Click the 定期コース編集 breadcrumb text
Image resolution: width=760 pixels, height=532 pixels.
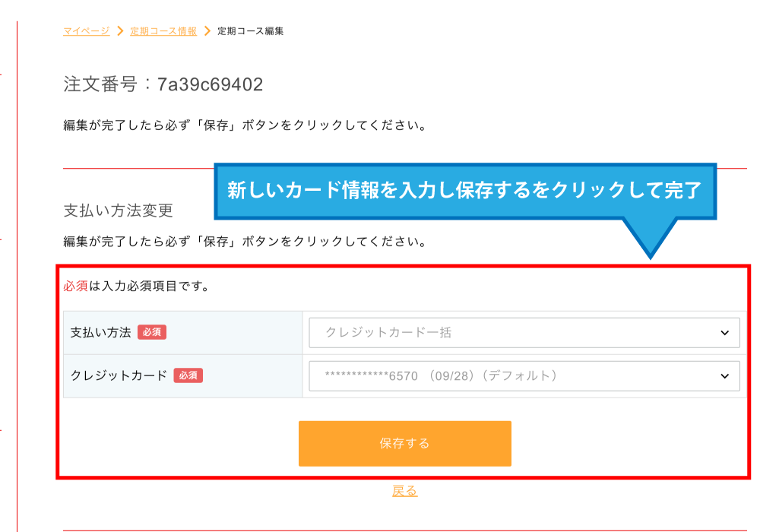250,31
